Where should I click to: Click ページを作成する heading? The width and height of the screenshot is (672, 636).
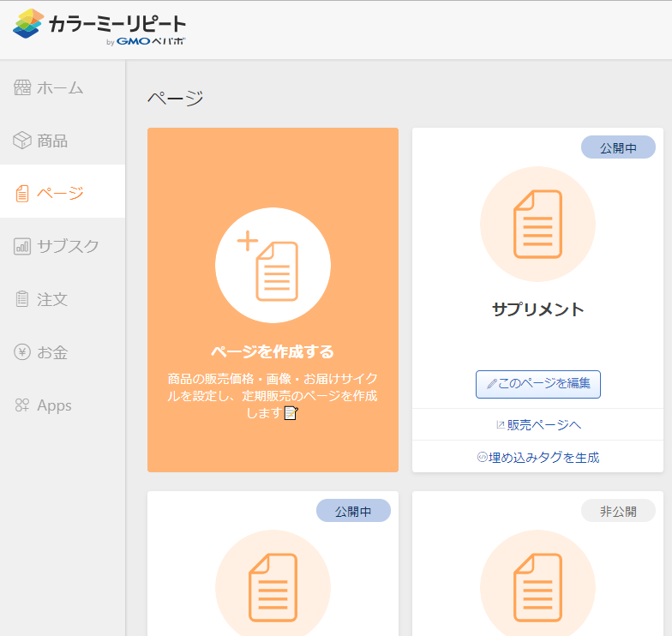point(273,351)
